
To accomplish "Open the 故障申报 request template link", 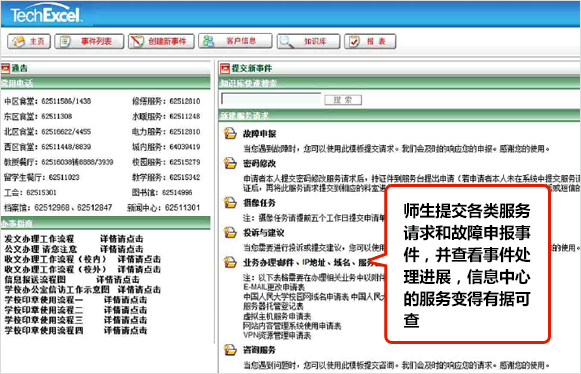I will click(x=259, y=134).
